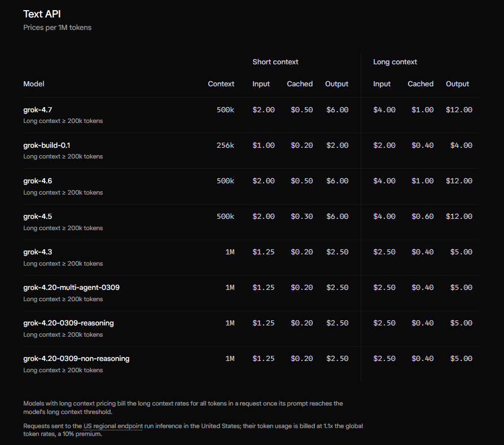Click the $2.50 short output price for grok-4.20-multi-agent-0309
504x445 pixels.
[337, 288]
